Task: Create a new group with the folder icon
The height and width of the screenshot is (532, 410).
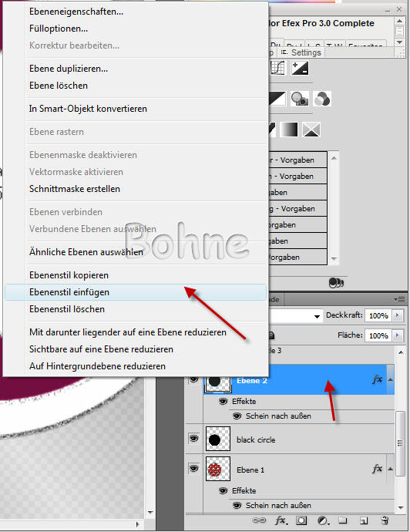Action: click(x=343, y=520)
